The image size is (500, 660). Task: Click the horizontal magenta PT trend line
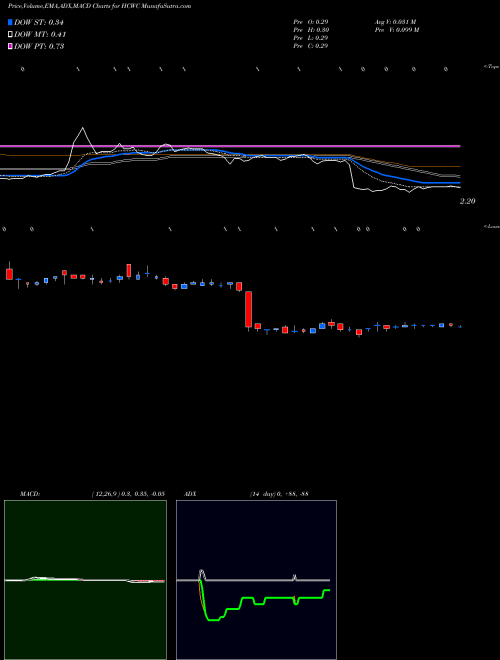click(x=230, y=146)
